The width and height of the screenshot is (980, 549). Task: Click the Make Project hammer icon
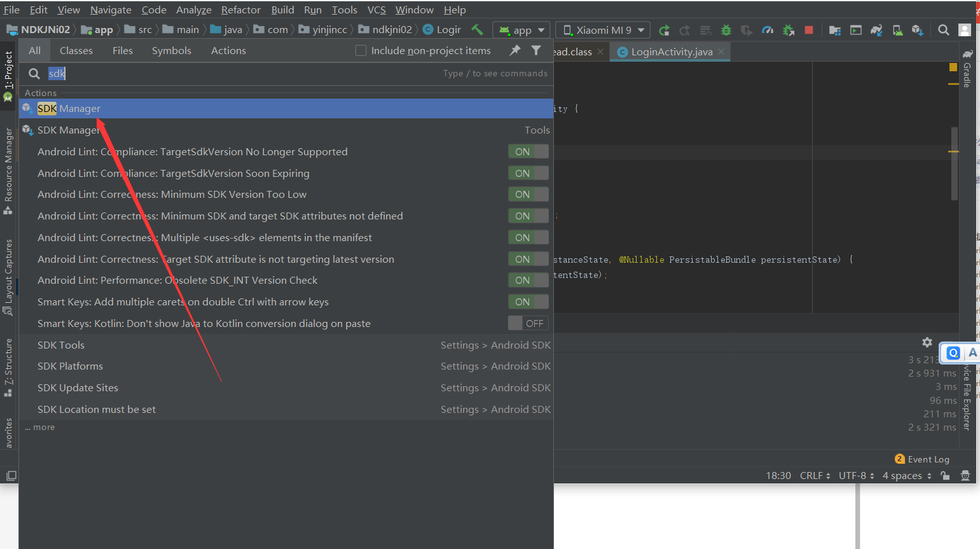(x=477, y=29)
